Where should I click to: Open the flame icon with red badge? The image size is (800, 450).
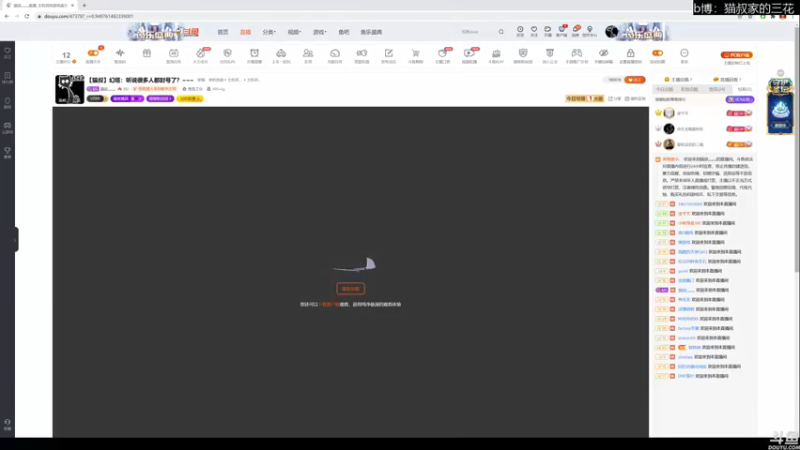[x=201, y=53]
